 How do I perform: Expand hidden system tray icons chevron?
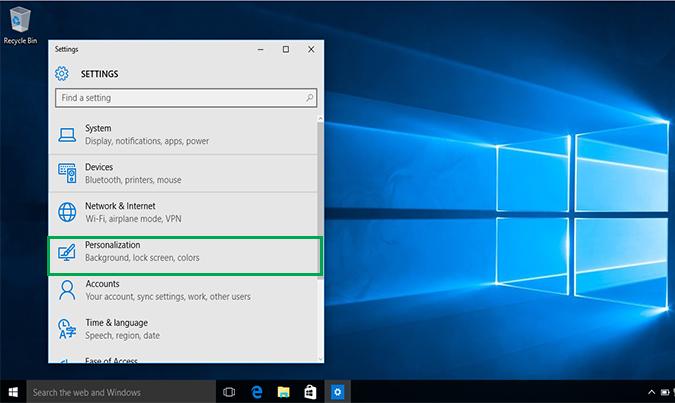pos(651,392)
